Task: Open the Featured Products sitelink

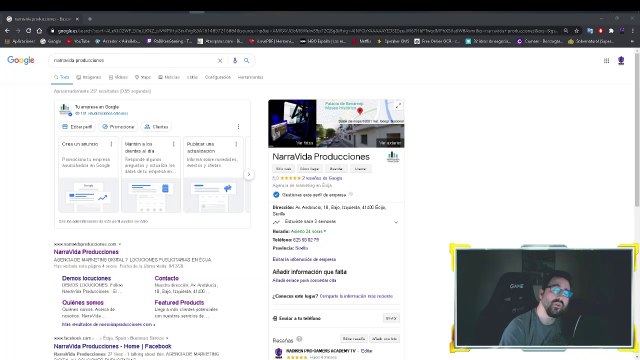Action: click(179, 302)
